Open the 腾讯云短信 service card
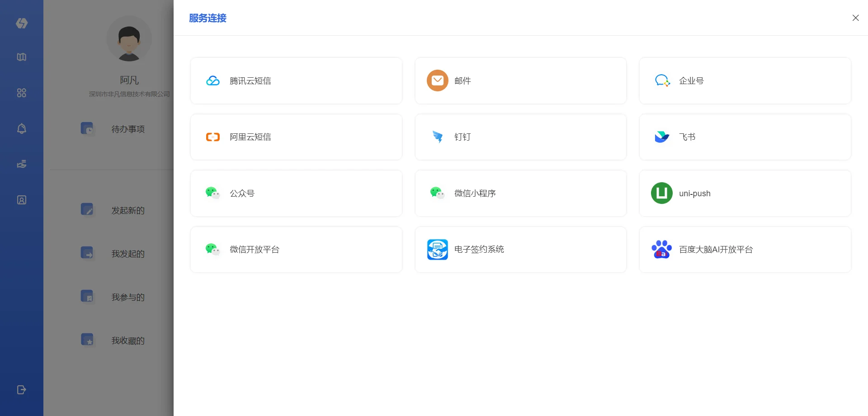The height and width of the screenshot is (416, 868). [x=296, y=81]
